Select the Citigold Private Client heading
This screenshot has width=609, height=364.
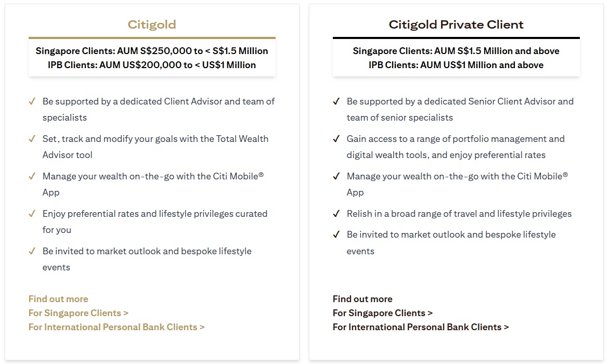[456, 24]
